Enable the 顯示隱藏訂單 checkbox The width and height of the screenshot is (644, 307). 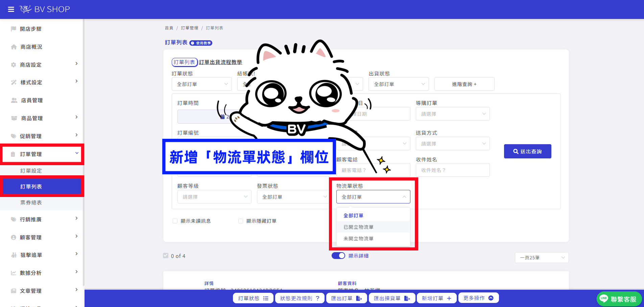[241, 221]
